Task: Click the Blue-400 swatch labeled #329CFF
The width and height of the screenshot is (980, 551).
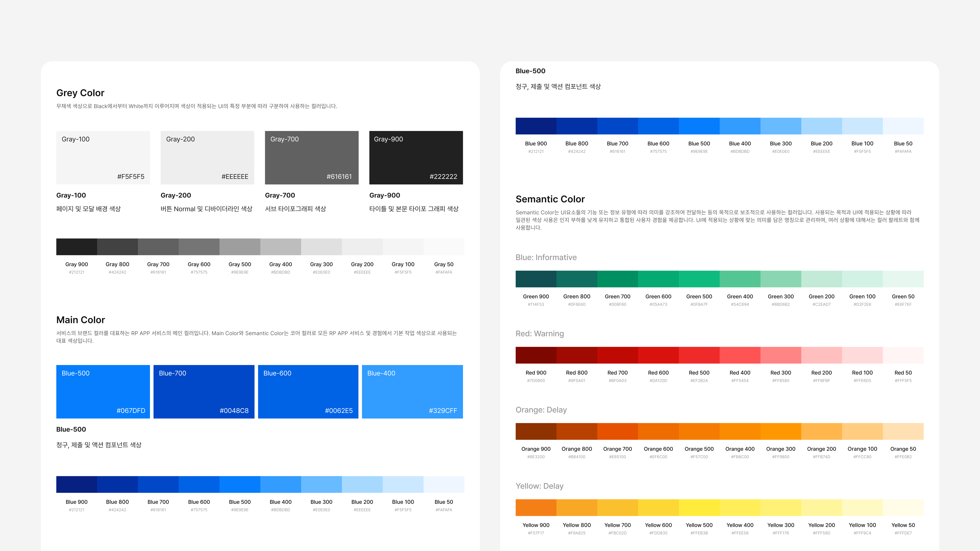Action: (412, 392)
